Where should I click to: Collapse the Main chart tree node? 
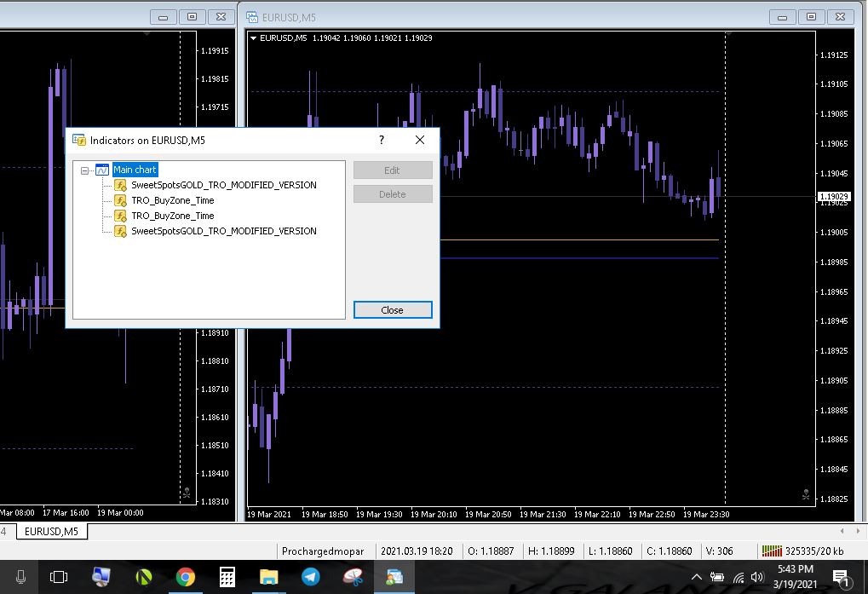coord(84,170)
